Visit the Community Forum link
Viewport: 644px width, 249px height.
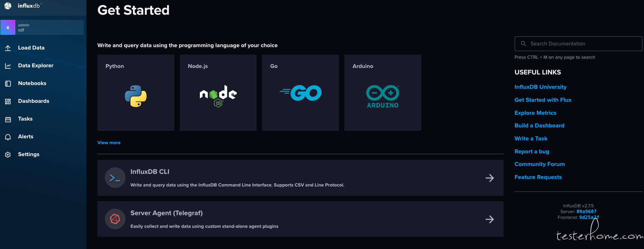click(x=539, y=164)
